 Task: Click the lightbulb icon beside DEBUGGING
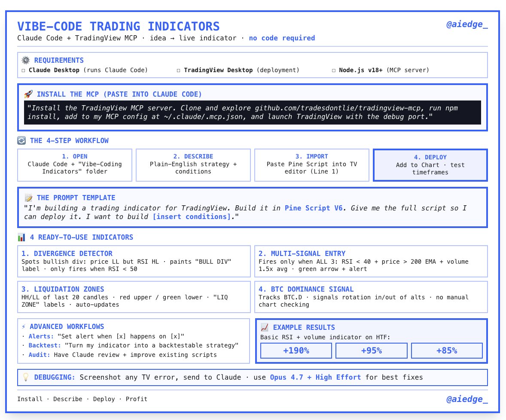[x=26, y=377]
